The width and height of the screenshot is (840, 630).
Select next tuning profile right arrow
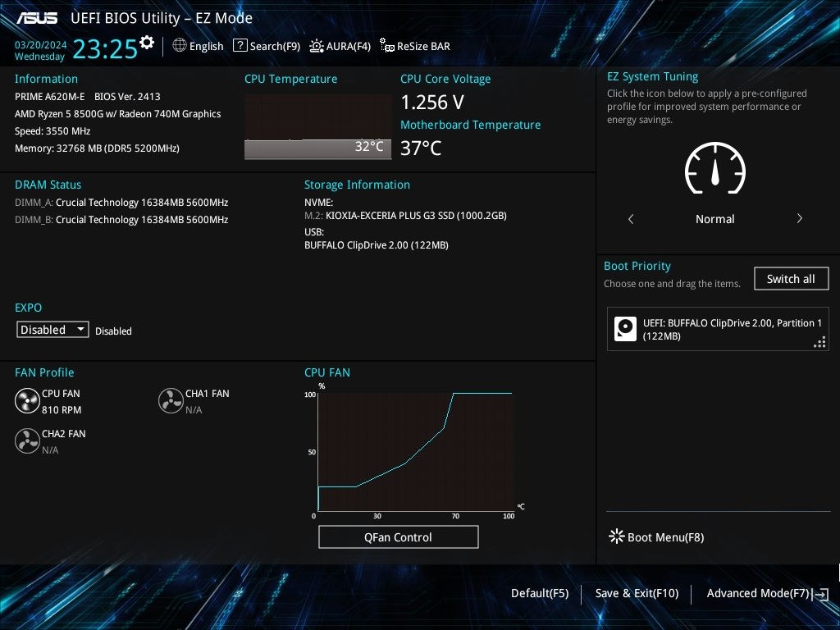coord(799,218)
